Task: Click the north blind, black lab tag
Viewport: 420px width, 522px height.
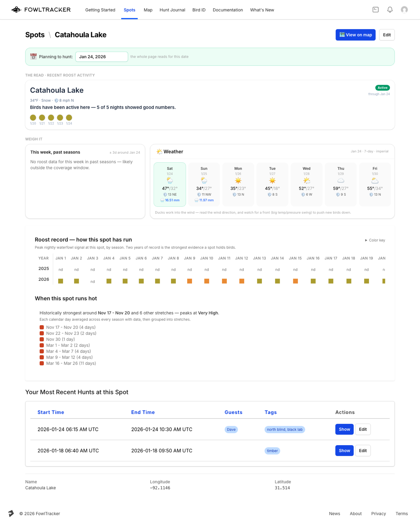Action: [285, 429]
